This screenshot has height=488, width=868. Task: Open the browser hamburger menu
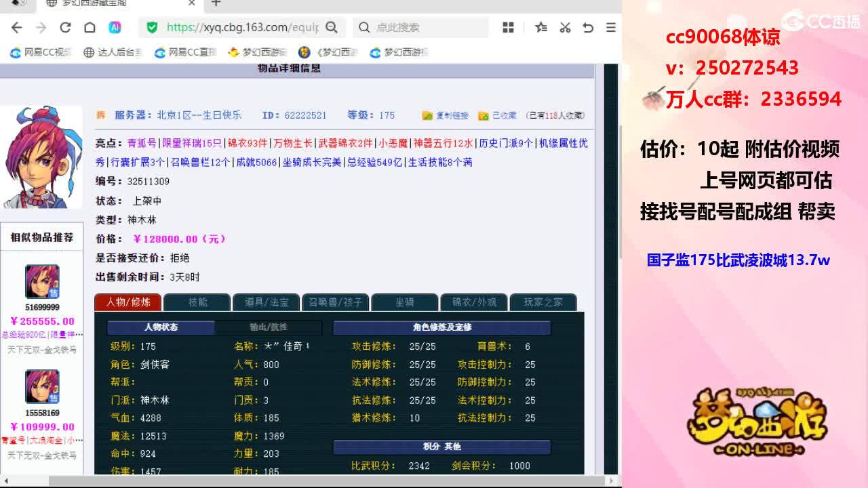(x=611, y=27)
